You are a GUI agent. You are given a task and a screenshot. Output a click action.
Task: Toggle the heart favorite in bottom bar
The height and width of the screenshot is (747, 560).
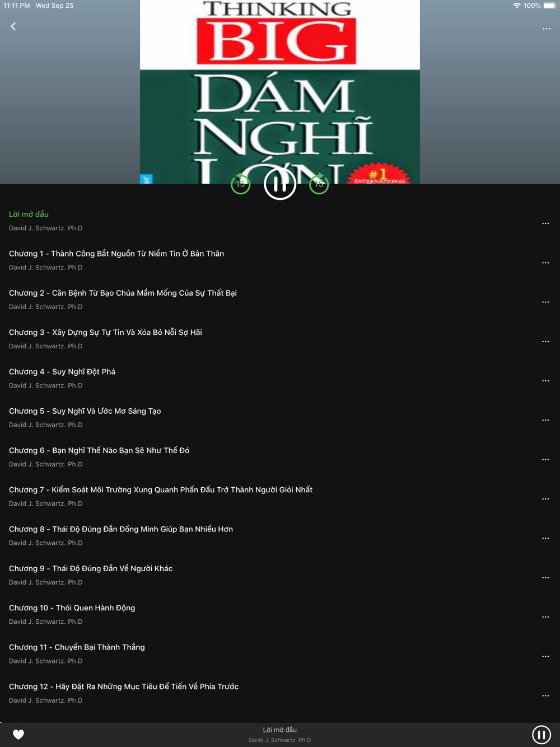click(18, 734)
